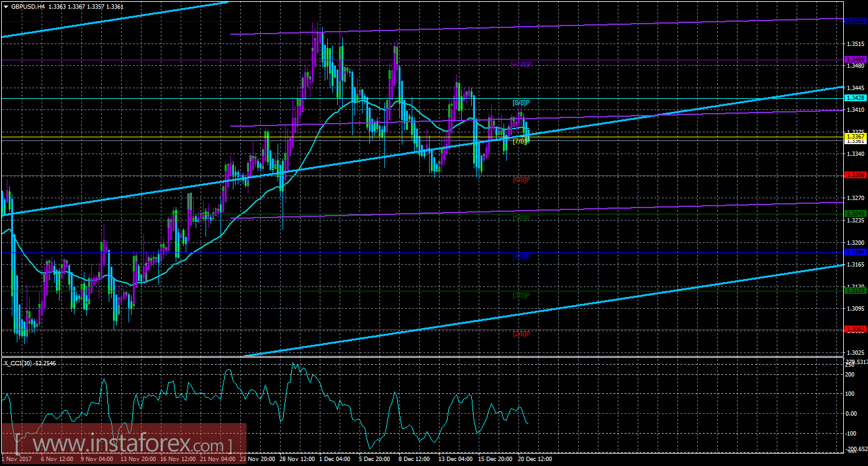Click the [2/8]P Murray level label

pos(522,334)
